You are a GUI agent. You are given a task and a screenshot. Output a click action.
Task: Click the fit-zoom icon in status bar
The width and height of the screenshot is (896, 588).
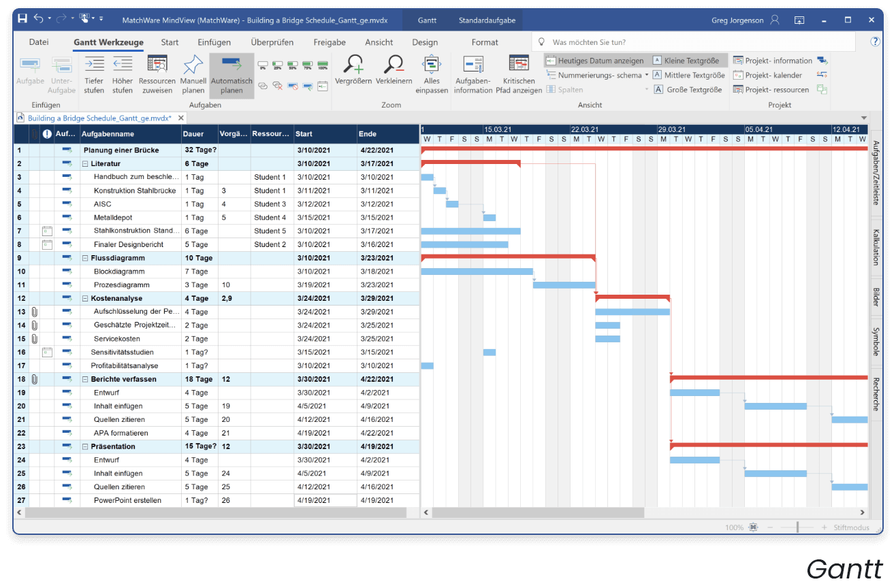coord(753,527)
